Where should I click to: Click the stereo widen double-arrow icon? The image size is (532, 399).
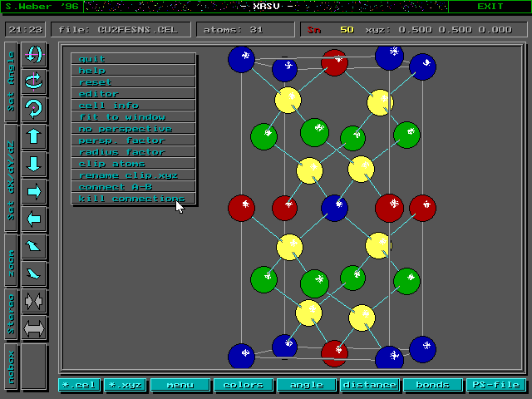point(33,328)
